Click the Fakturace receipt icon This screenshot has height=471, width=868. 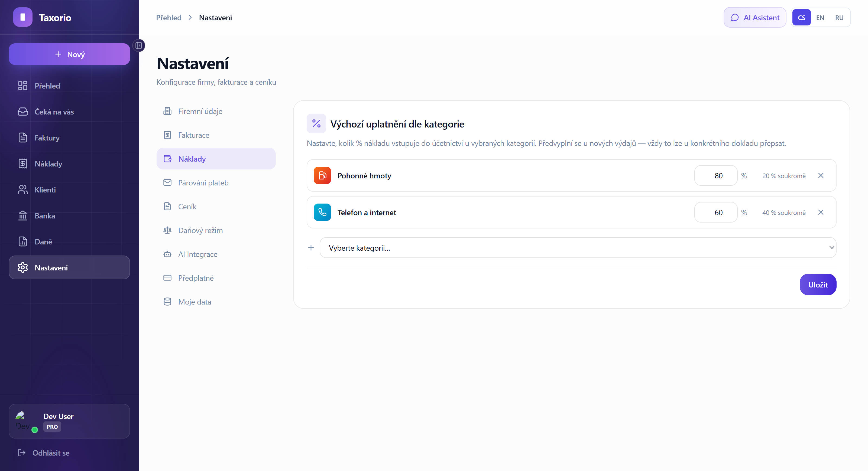coord(167,135)
